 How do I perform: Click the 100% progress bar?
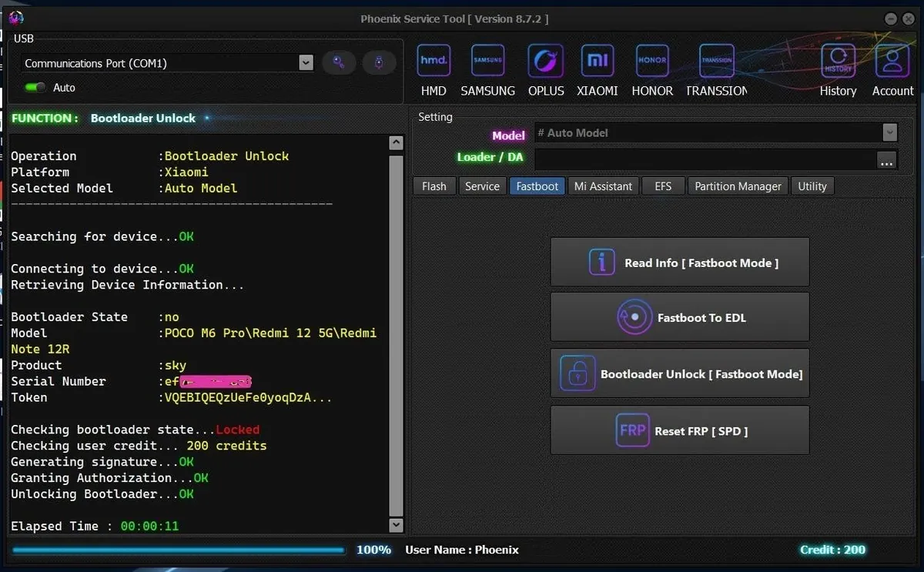click(x=178, y=550)
